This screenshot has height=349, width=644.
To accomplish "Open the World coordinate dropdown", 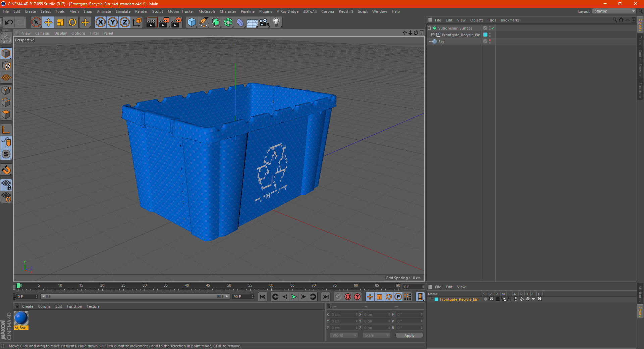I will [344, 335].
